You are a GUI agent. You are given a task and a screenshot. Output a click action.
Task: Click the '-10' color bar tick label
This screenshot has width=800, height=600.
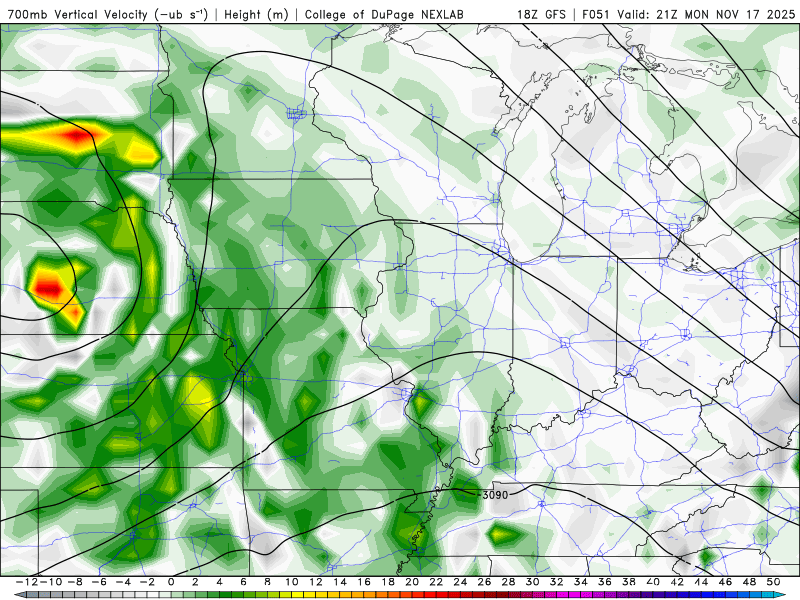[51, 582]
